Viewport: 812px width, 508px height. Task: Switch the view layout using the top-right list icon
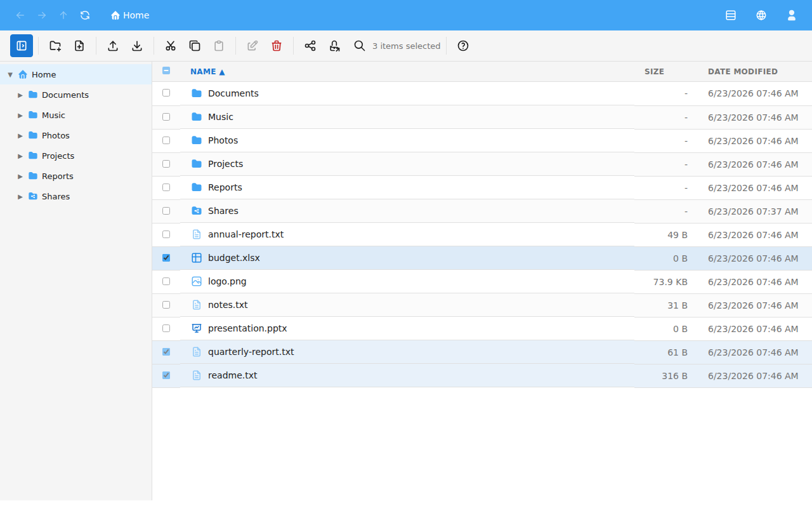(x=731, y=15)
